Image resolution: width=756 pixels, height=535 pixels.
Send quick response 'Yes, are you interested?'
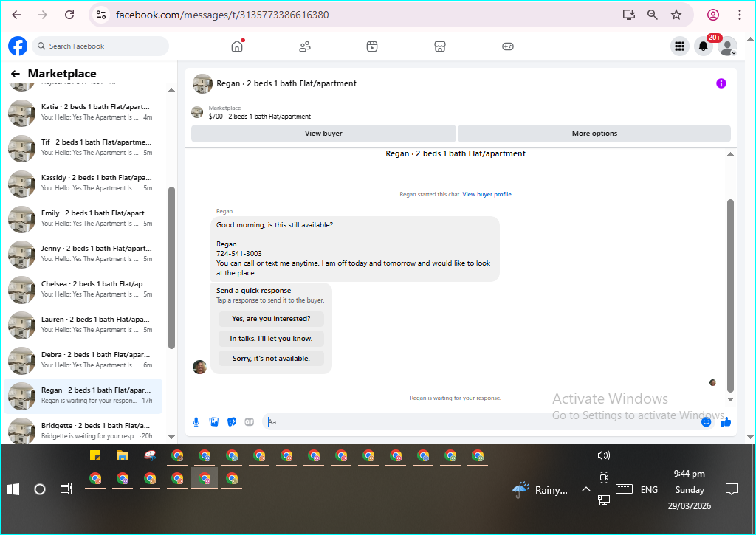point(271,319)
